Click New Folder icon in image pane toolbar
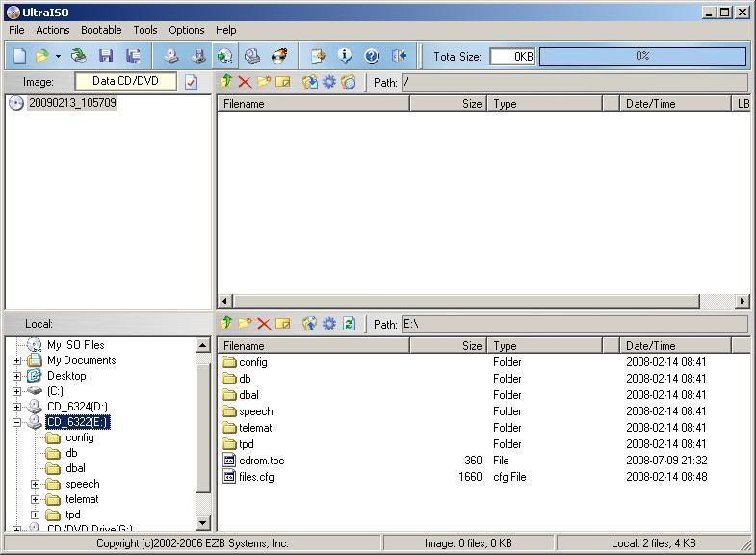The image size is (756, 555). [x=264, y=82]
